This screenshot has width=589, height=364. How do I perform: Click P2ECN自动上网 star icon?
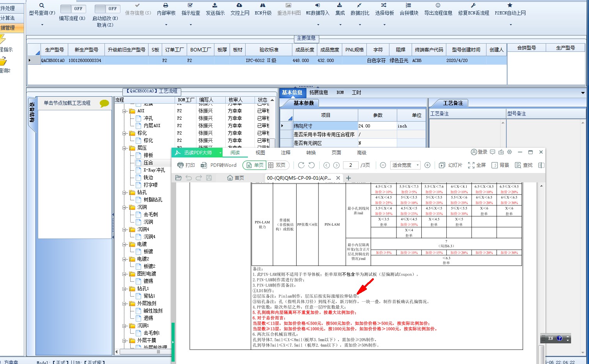[x=510, y=5]
